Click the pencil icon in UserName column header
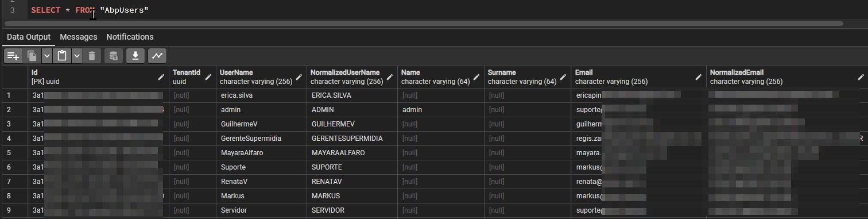The image size is (868, 219). 300,77
